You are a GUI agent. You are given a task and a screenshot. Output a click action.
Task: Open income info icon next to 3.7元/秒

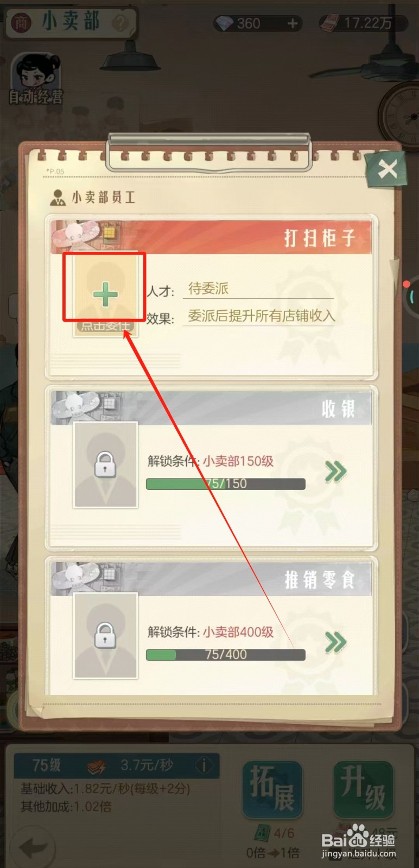tap(204, 765)
